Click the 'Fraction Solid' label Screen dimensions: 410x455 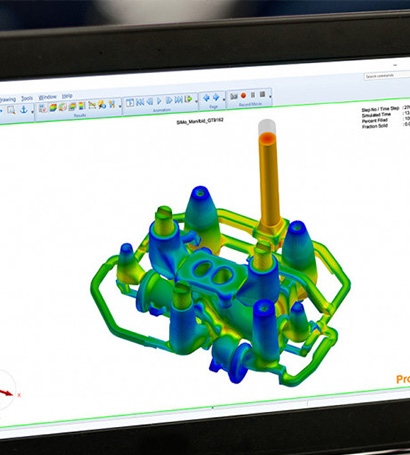click(375, 126)
